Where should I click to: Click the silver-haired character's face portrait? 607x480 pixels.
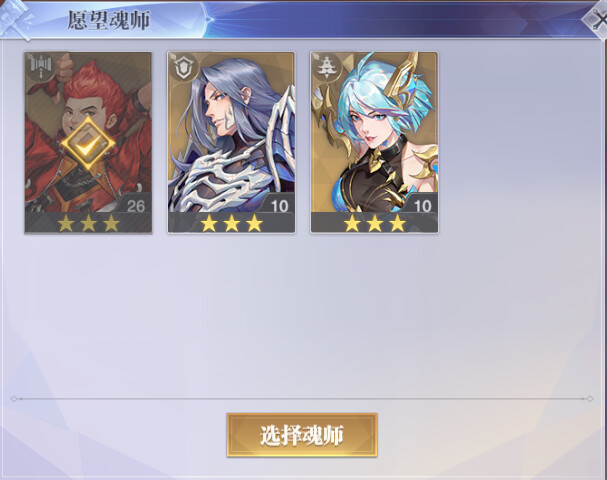pos(219,111)
